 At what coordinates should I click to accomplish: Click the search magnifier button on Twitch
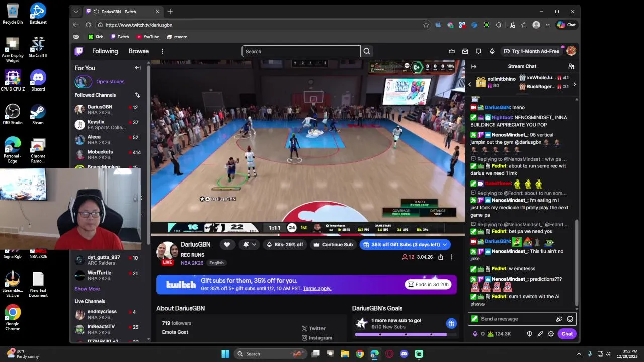[367, 51]
